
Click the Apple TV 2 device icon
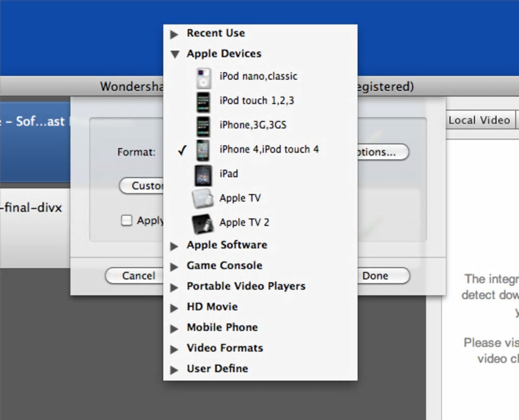click(203, 223)
